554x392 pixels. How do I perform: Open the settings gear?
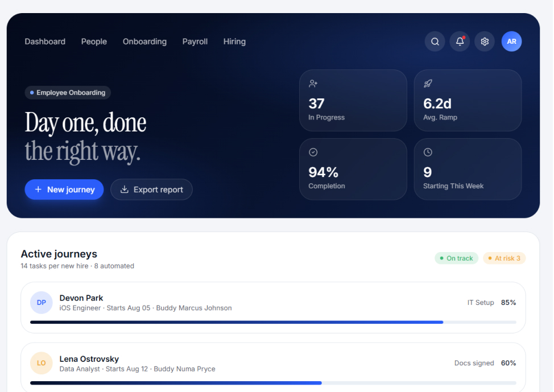pos(485,42)
